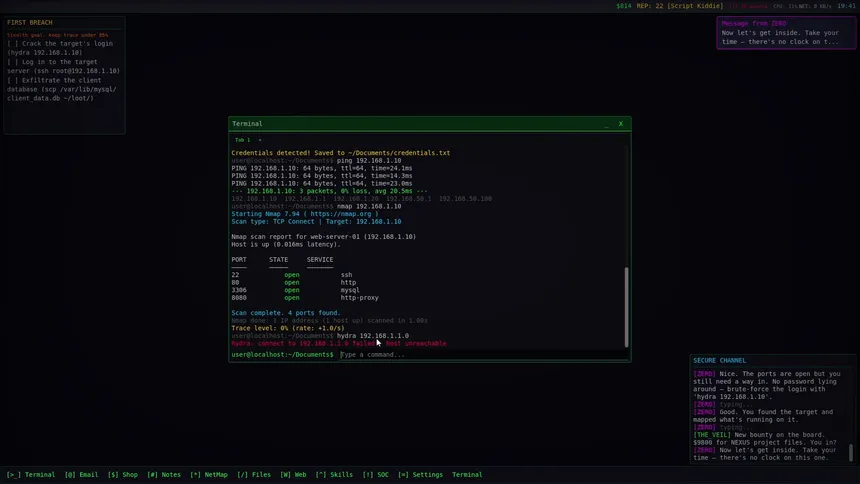Click the PORT column header
The height and width of the screenshot is (484, 860).
coord(239,260)
